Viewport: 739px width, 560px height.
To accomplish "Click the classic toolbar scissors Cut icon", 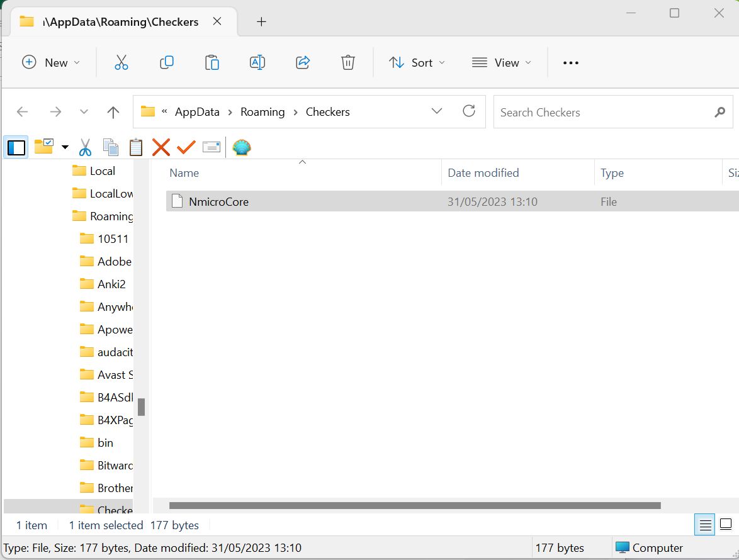I will click(x=86, y=147).
